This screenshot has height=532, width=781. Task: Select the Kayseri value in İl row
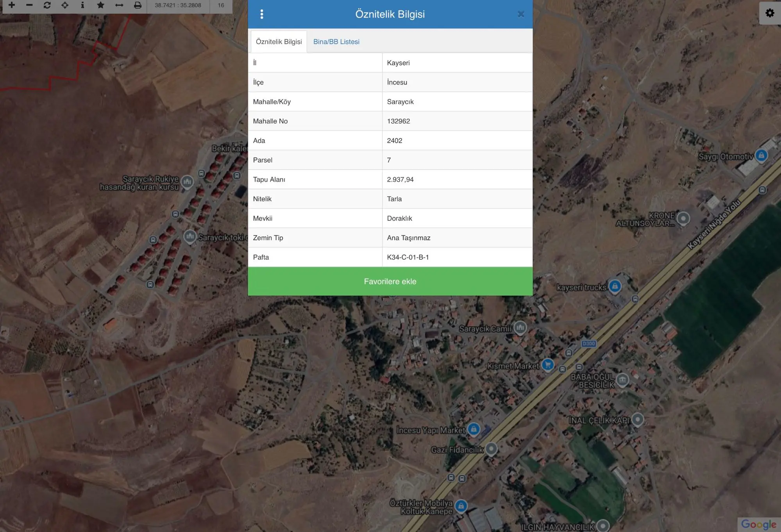398,62
